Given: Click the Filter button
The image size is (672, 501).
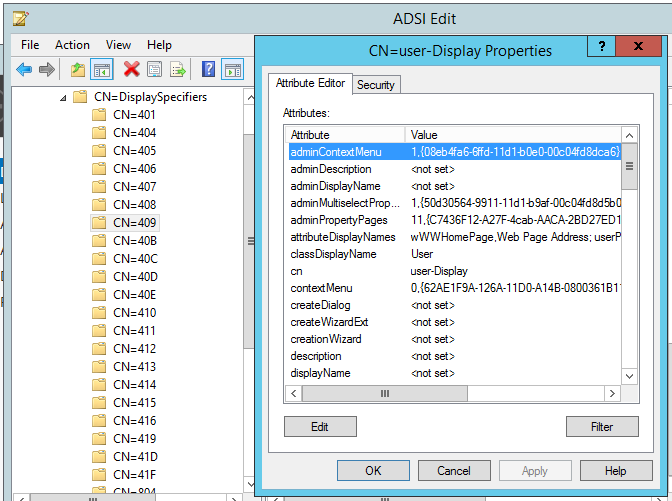Looking at the screenshot, I should pos(602,427).
